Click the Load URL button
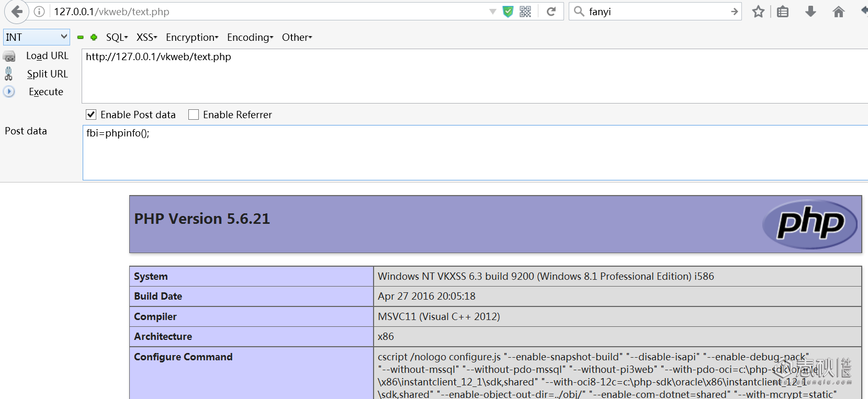The image size is (868, 399). click(x=47, y=56)
